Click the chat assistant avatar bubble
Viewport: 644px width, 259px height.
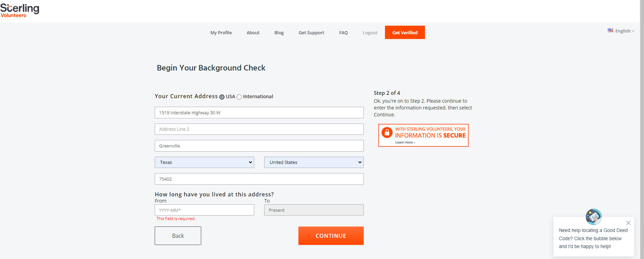coord(593,216)
